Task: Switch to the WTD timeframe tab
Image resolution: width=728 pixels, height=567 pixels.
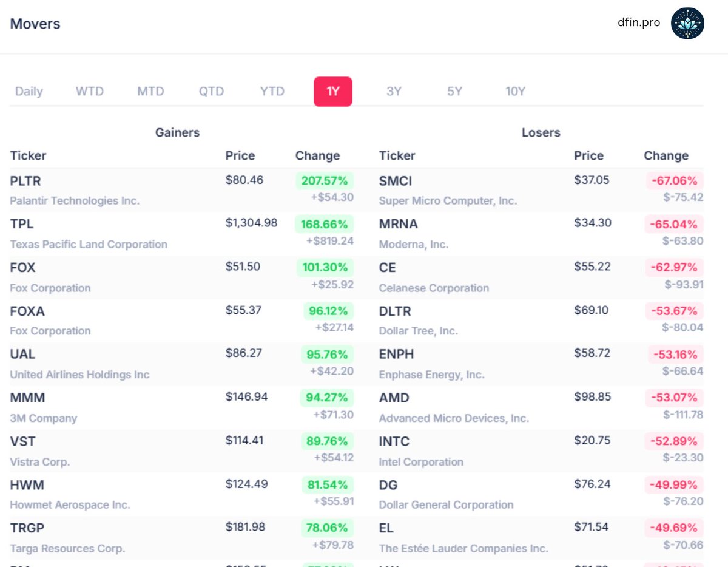Action: (89, 91)
